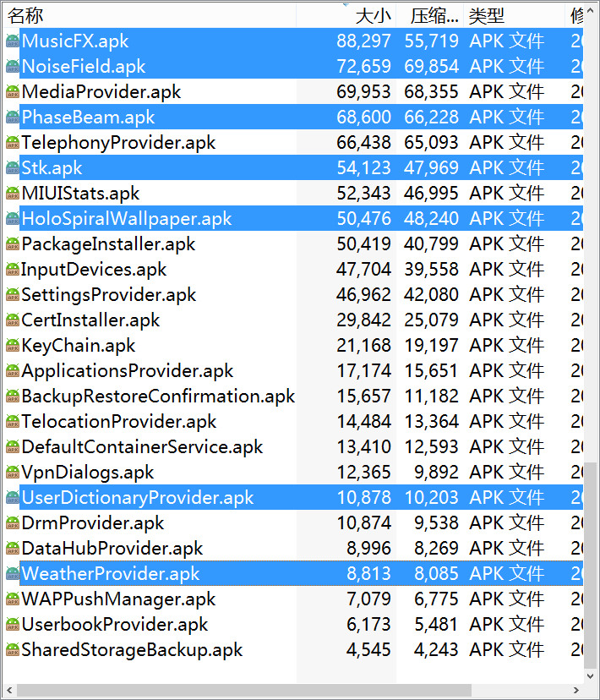
Task: Select MediaProvider.apk in the list
Action: [101, 92]
